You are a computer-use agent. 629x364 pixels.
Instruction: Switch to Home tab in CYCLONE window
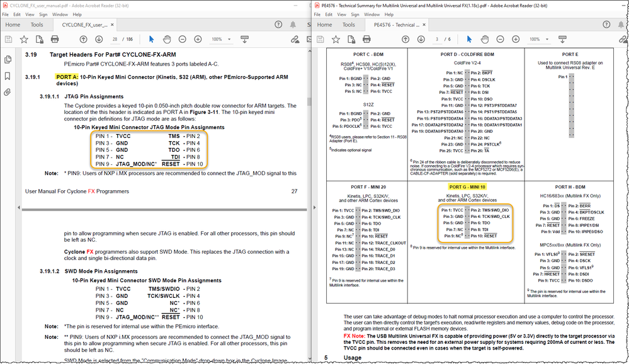pyautogui.click(x=13, y=25)
